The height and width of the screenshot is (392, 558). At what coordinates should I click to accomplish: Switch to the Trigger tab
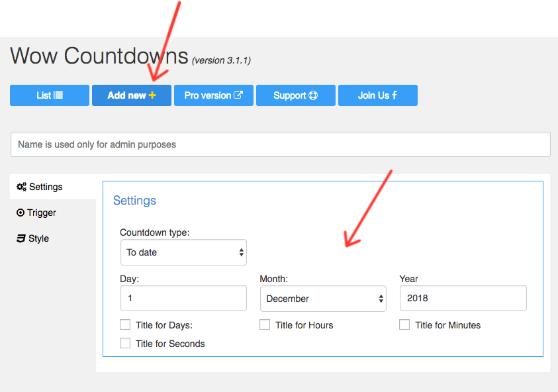(x=53, y=213)
